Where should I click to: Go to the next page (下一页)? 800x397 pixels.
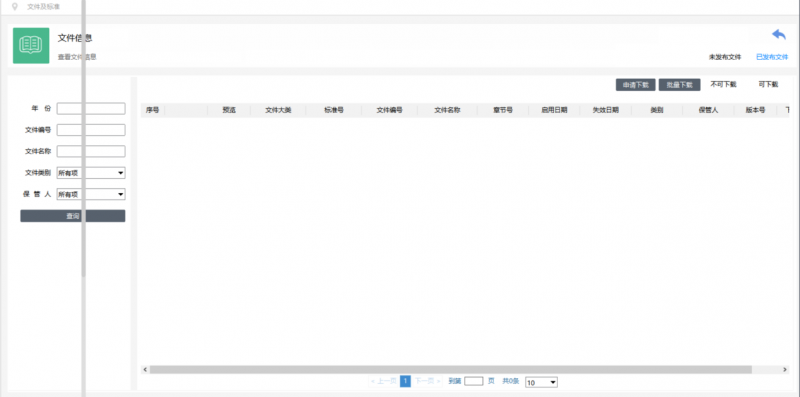coord(428,381)
